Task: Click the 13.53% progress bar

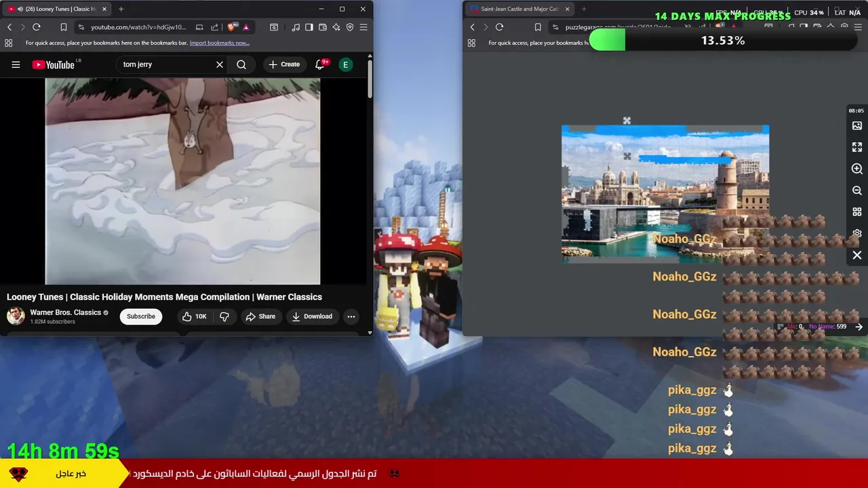Action: point(723,41)
